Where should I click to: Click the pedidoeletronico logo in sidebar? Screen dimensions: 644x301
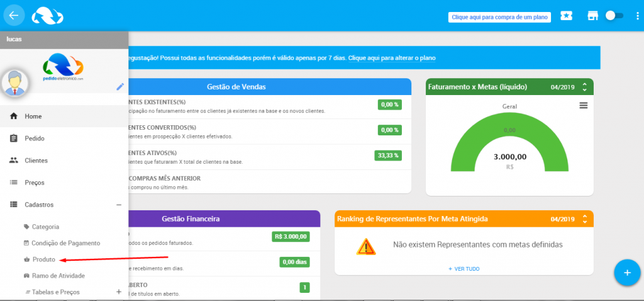pos(63,67)
